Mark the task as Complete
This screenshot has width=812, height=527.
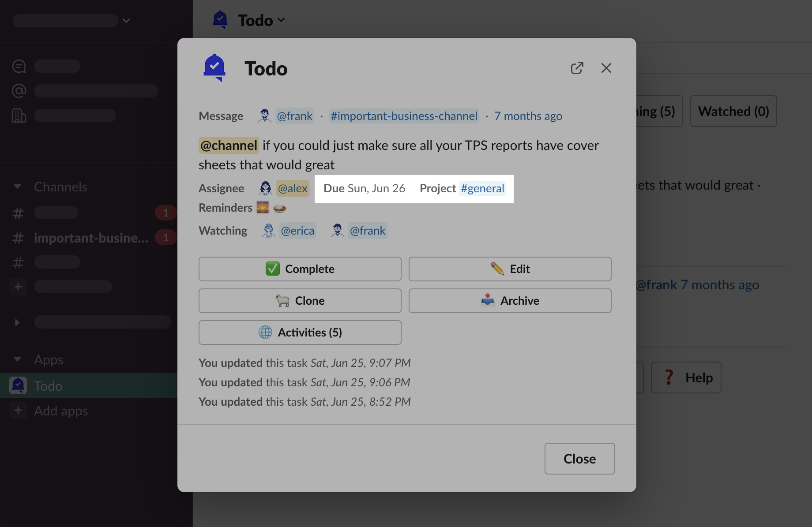pyautogui.click(x=300, y=269)
